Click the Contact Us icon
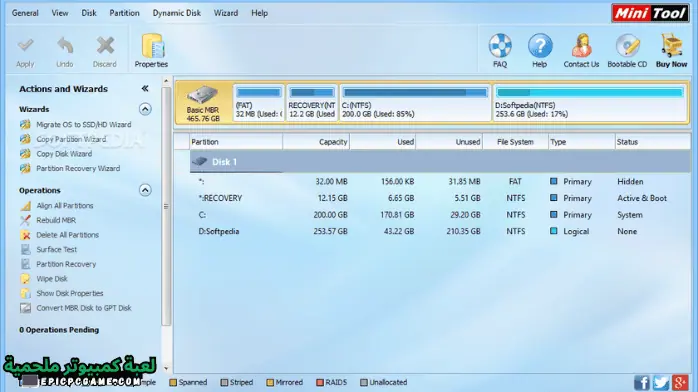Viewport: 698px width, 392px height. [x=581, y=46]
